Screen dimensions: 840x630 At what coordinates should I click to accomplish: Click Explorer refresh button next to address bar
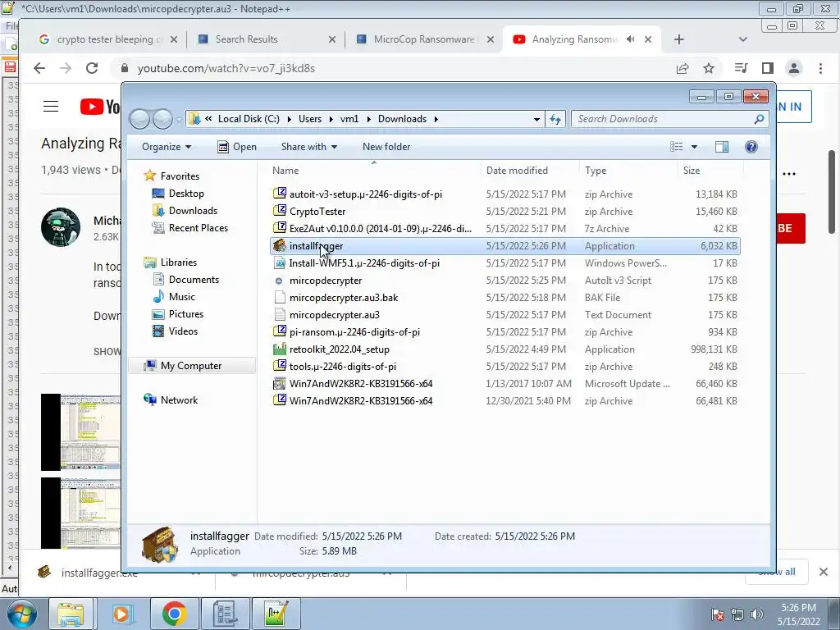[555, 119]
